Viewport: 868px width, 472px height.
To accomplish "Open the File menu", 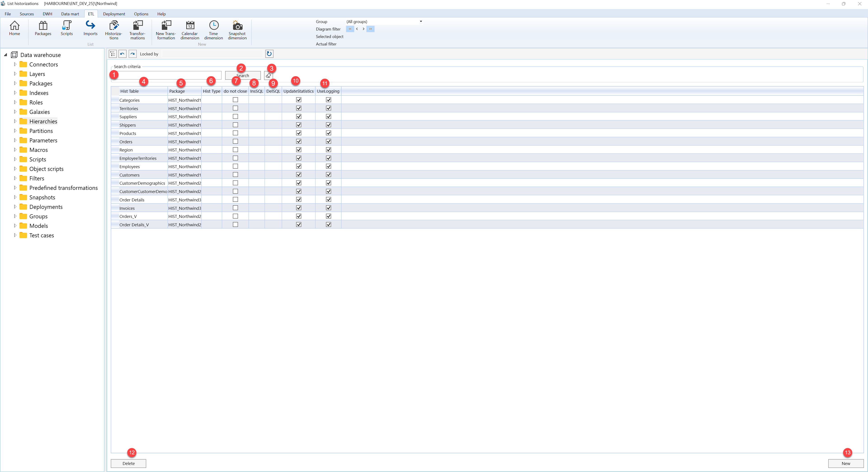I will click(8, 14).
